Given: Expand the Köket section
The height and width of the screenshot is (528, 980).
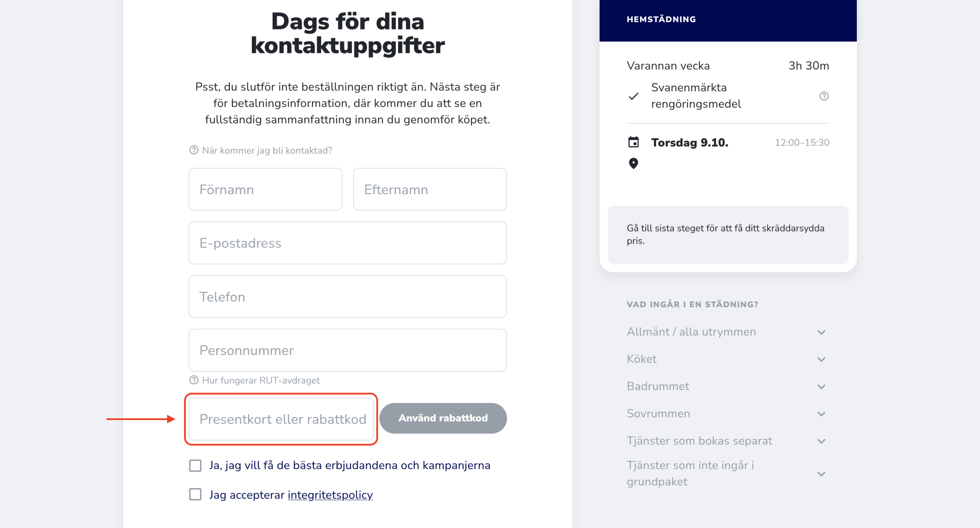Looking at the screenshot, I should coord(821,359).
